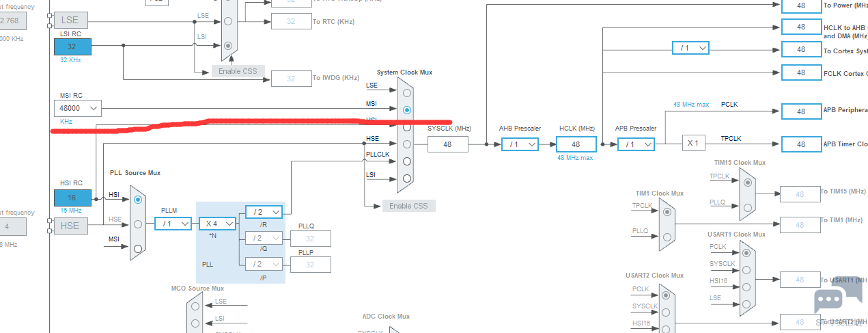
Task: Click the 'PLL Source Mux' title
Action: (x=135, y=173)
